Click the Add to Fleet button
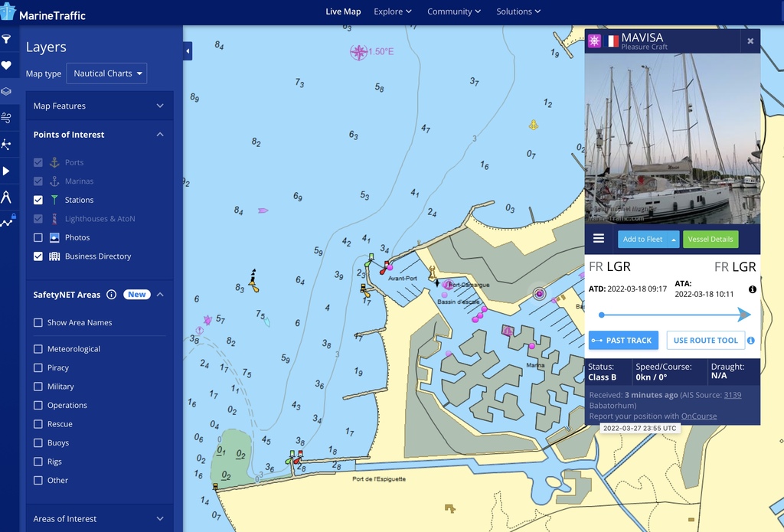The width and height of the screenshot is (784, 532). coord(642,240)
